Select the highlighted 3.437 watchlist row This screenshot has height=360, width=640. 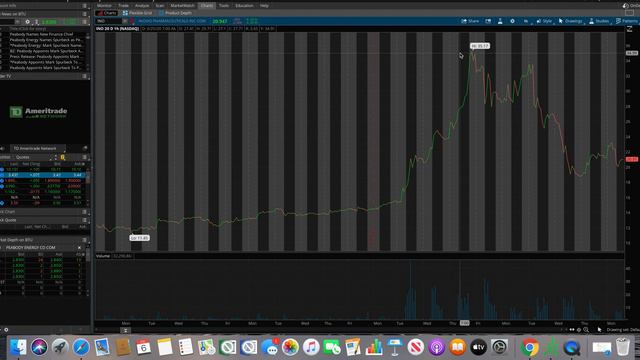[43, 175]
